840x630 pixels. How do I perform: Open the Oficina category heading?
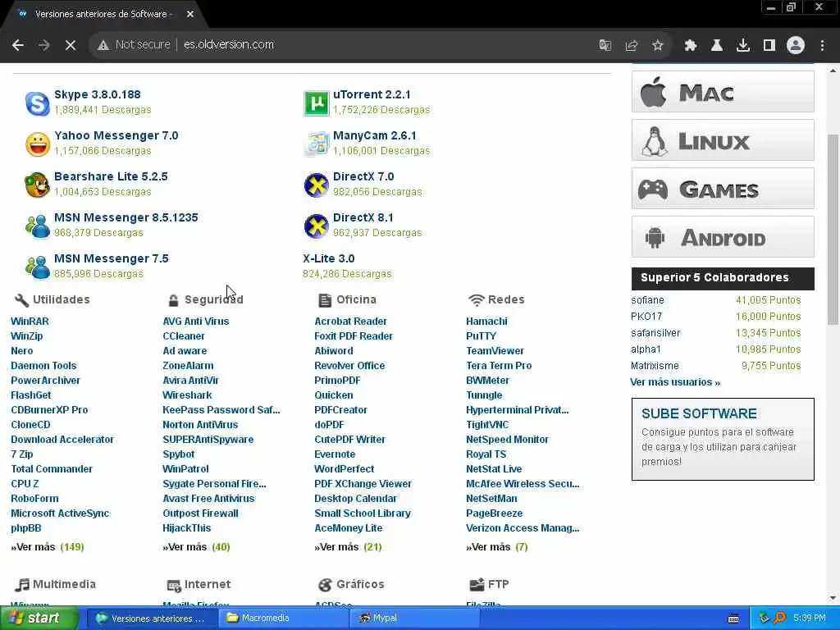[356, 300]
